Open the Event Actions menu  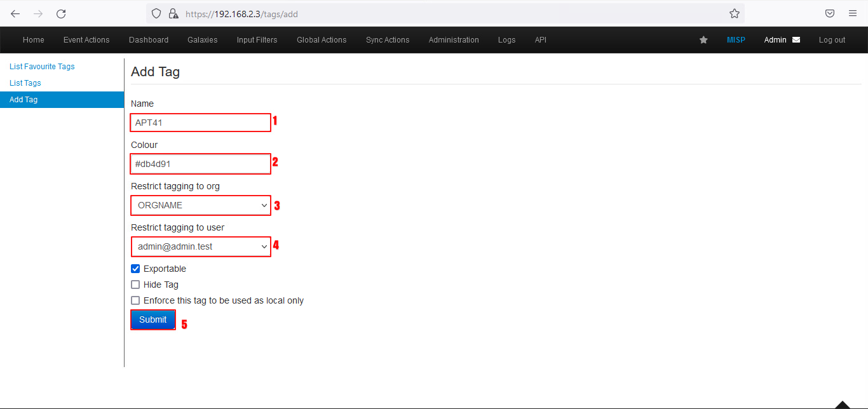[86, 40]
